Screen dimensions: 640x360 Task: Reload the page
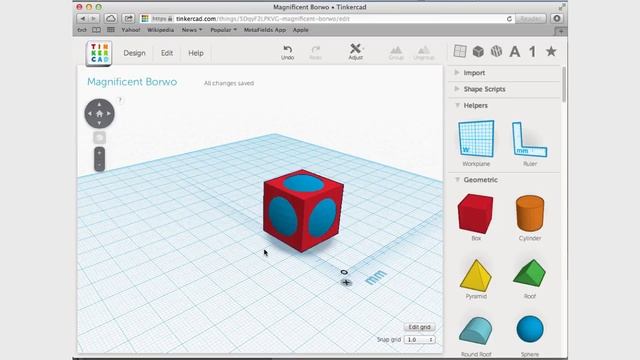tap(509, 19)
